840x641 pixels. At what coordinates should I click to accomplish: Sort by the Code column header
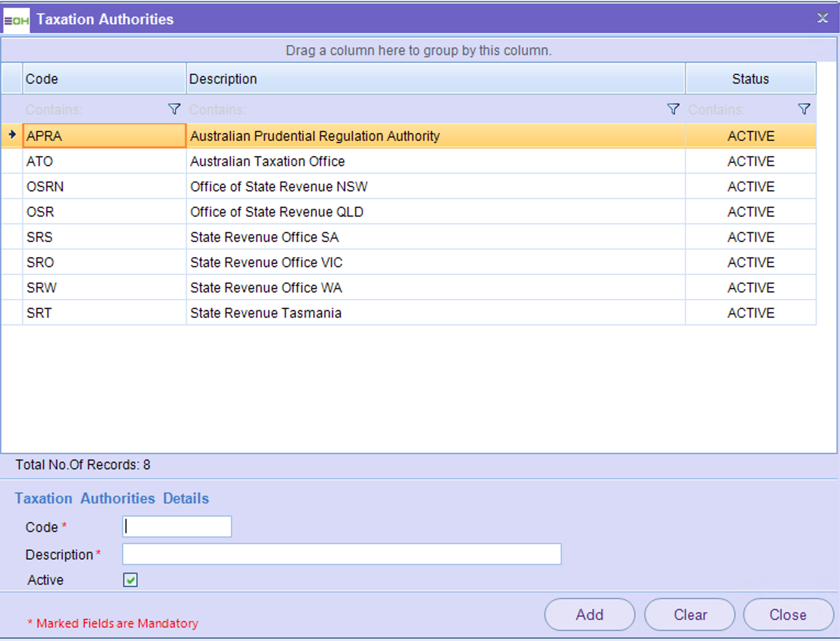tap(103, 79)
